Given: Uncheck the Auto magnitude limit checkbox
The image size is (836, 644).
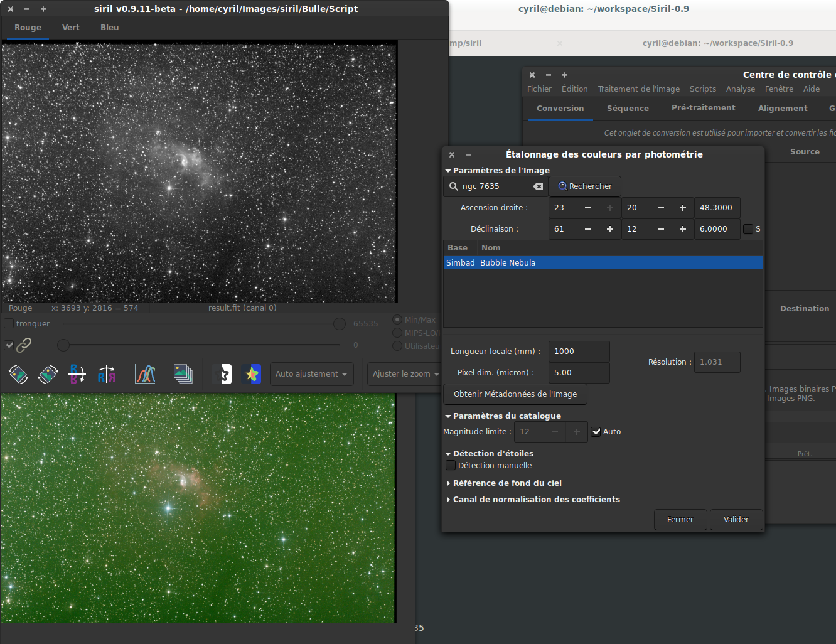Looking at the screenshot, I should 596,432.
